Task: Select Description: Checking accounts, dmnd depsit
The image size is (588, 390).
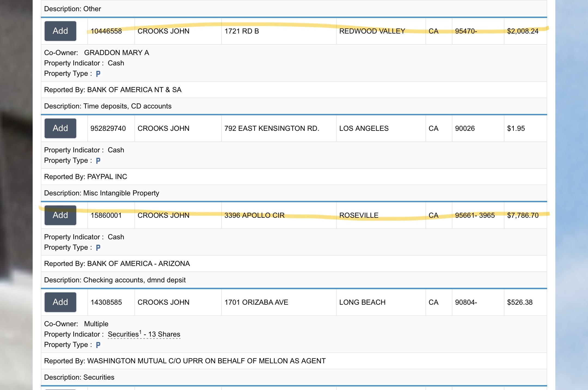Action: click(x=115, y=280)
